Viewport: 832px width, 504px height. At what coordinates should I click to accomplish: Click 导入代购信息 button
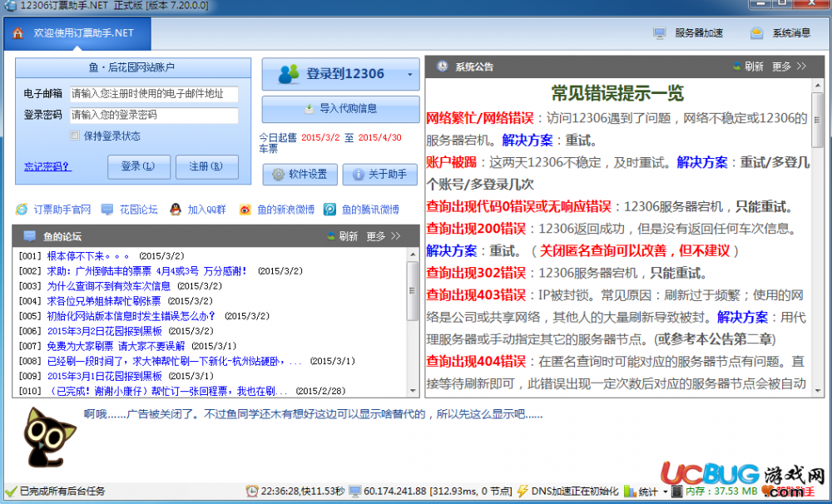340,109
